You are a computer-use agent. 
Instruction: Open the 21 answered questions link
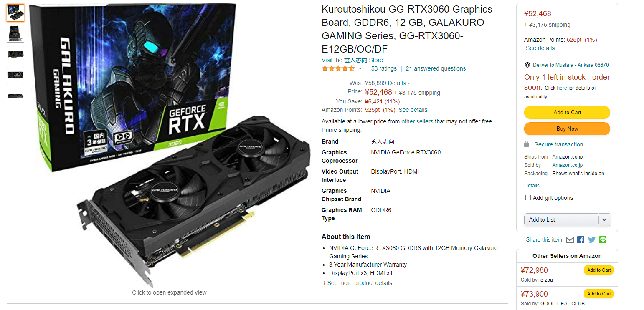tap(436, 68)
